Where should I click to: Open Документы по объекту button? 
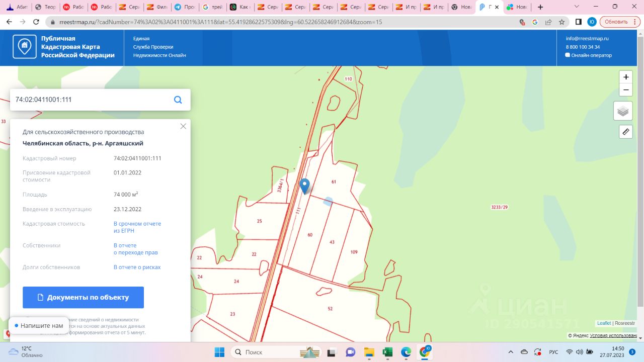point(83,297)
